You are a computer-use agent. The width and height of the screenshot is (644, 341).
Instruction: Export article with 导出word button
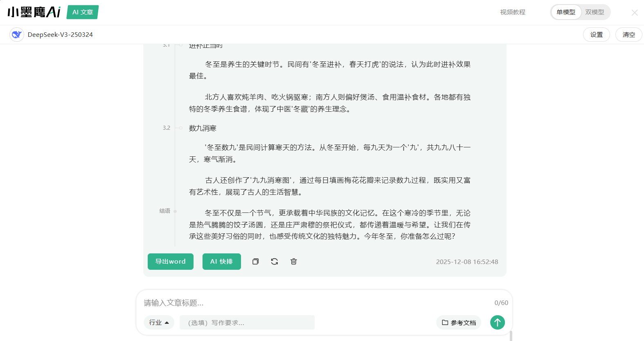click(x=171, y=262)
